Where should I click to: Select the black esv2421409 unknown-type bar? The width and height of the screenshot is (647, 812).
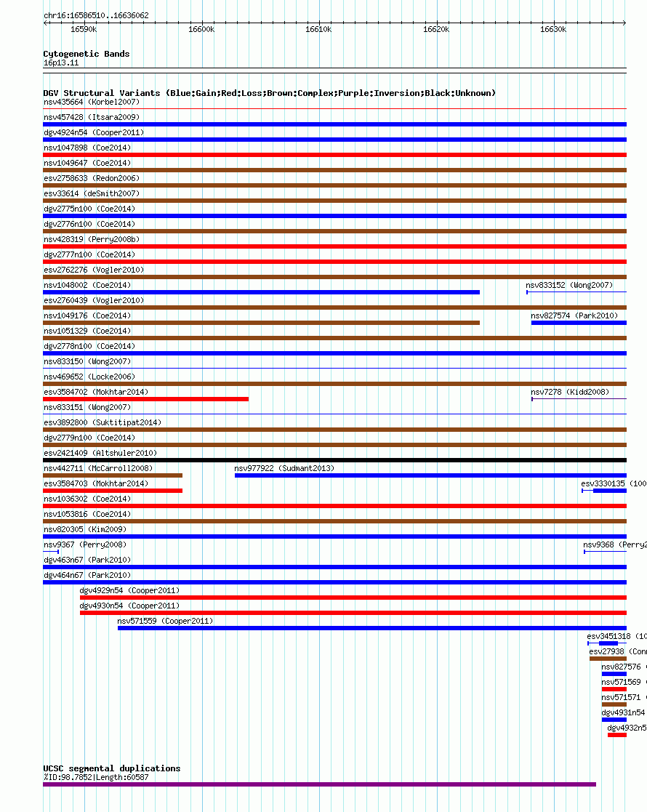(x=334, y=460)
